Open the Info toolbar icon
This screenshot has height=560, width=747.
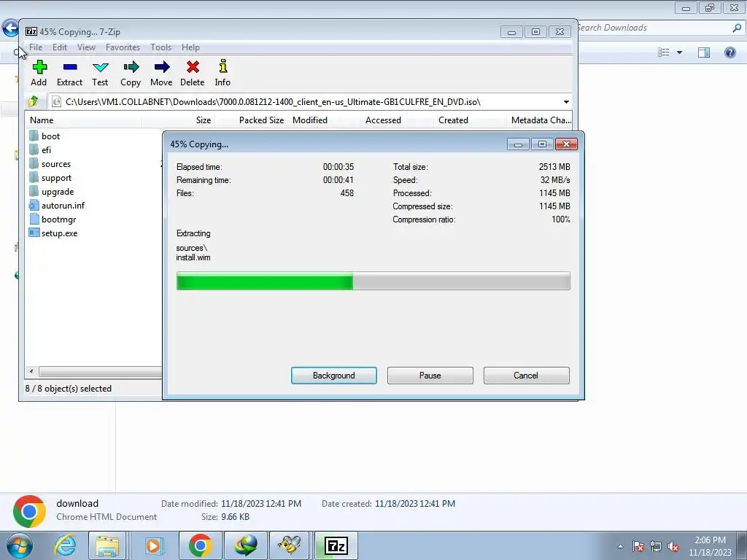pyautogui.click(x=222, y=73)
